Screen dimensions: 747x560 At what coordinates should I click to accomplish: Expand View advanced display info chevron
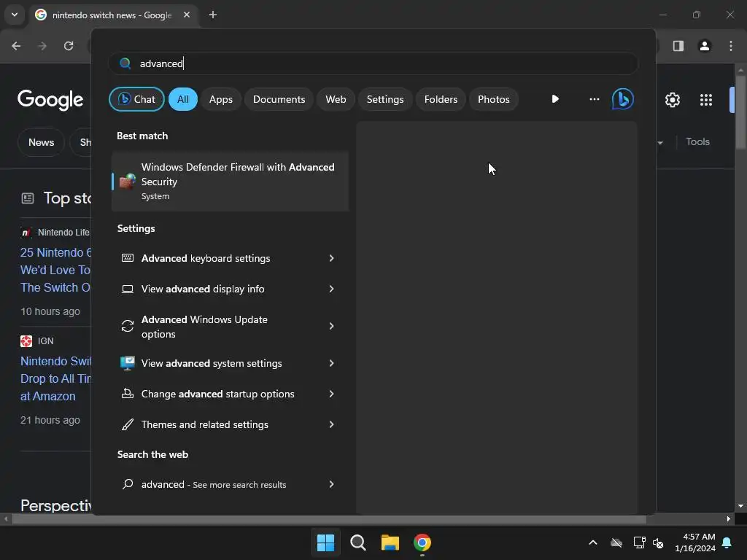tap(331, 289)
